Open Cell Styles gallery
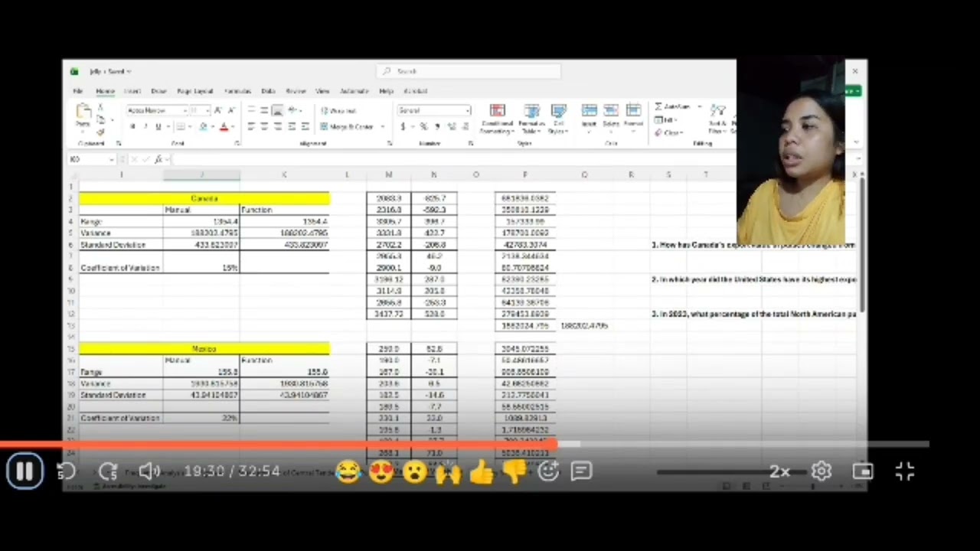 tap(558, 119)
